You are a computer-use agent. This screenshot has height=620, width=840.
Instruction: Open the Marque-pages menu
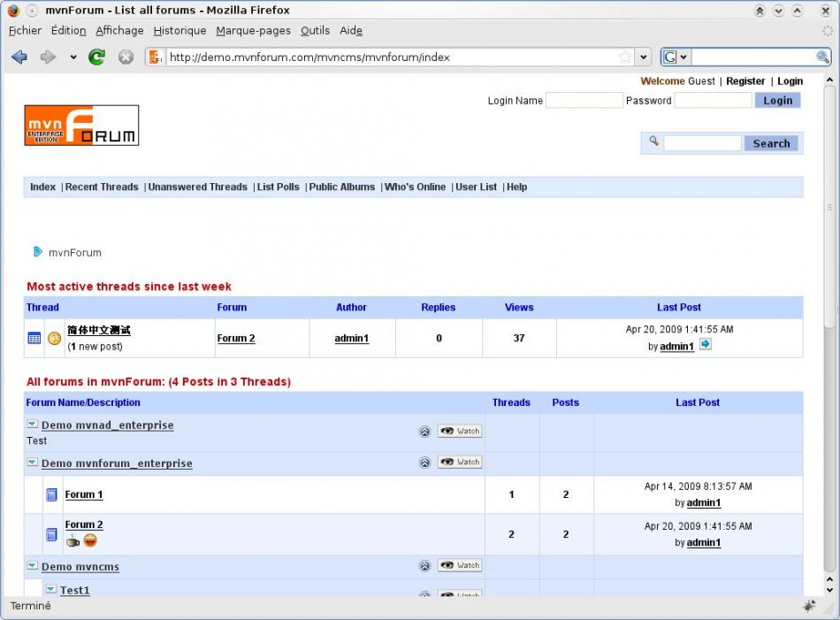click(253, 30)
